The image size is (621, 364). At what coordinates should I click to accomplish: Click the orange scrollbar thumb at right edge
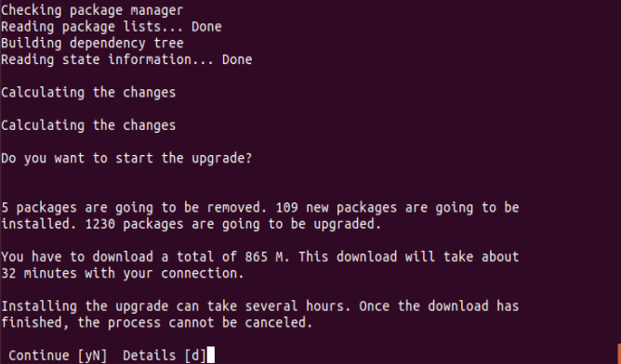(x=619, y=354)
